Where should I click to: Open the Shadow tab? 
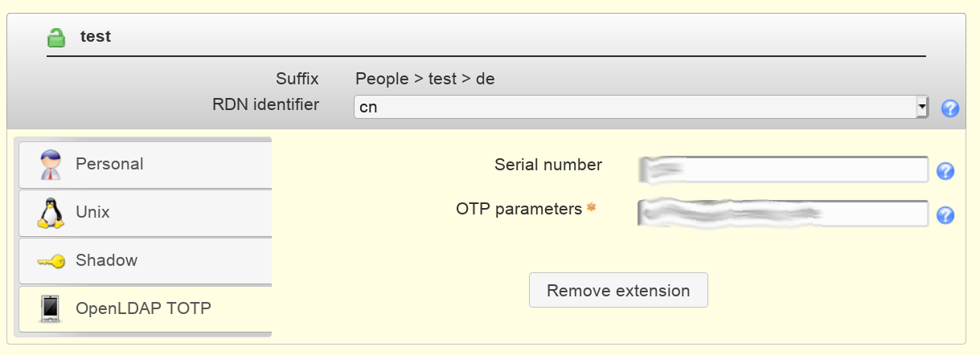pos(145,261)
